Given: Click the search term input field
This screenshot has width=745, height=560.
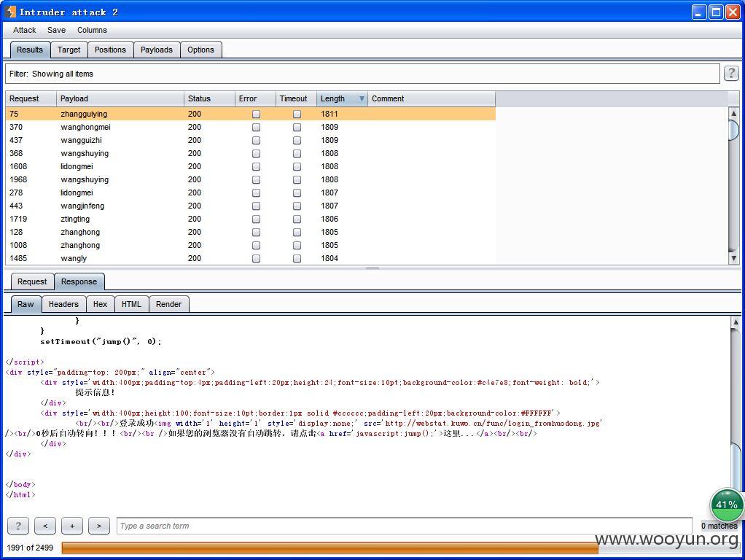Looking at the screenshot, I should tap(405, 526).
